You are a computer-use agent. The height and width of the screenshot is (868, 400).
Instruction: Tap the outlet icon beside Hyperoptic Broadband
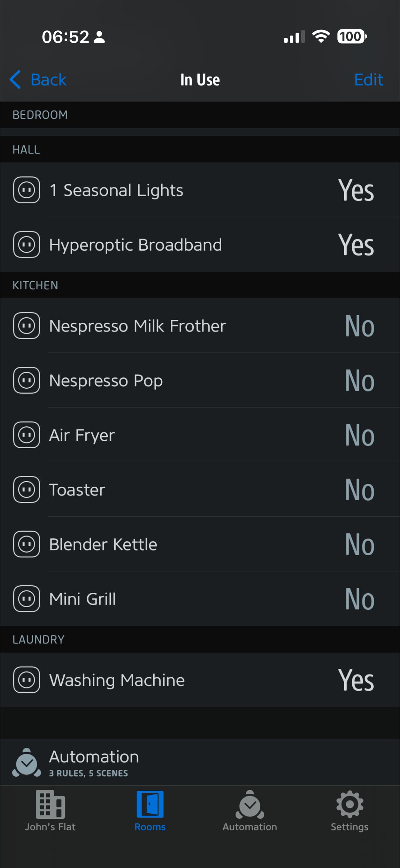click(26, 245)
